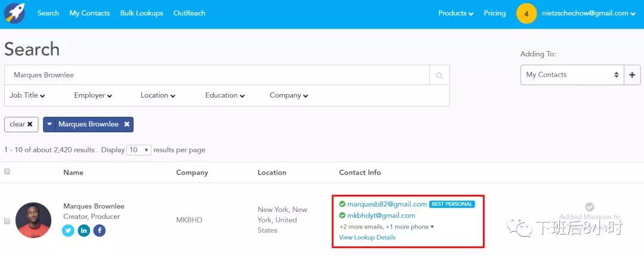644x256 pixels.
Task: Expand the more emails and phone list
Action: click(x=386, y=227)
